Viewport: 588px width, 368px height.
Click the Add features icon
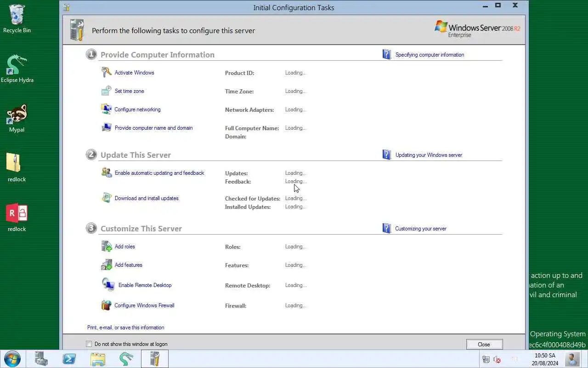click(107, 264)
